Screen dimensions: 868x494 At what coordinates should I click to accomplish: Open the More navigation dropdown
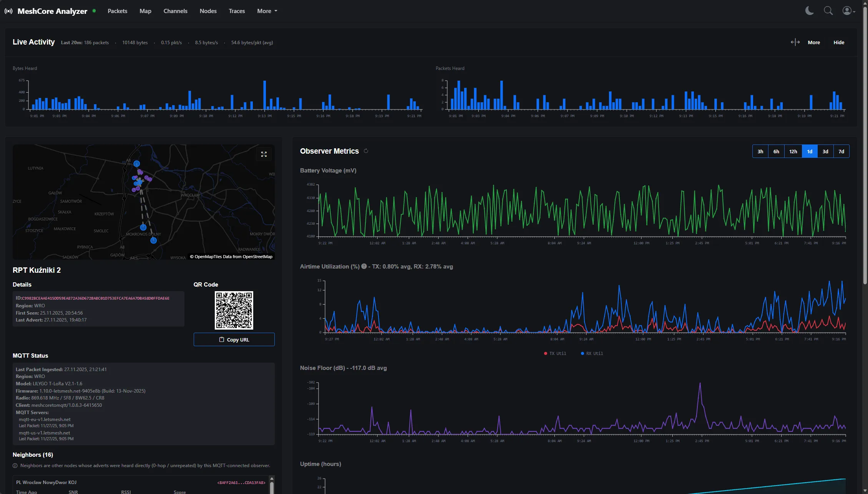[x=267, y=11]
